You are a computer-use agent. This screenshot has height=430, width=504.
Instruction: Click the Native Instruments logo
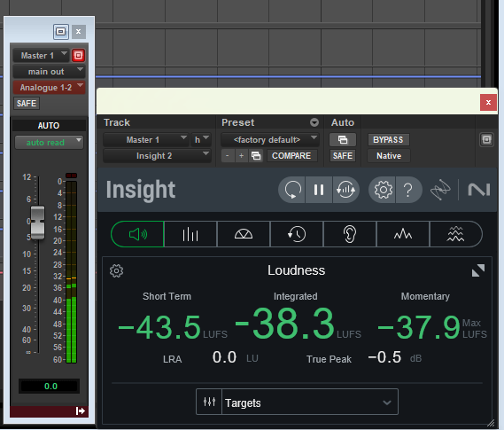[x=479, y=190]
